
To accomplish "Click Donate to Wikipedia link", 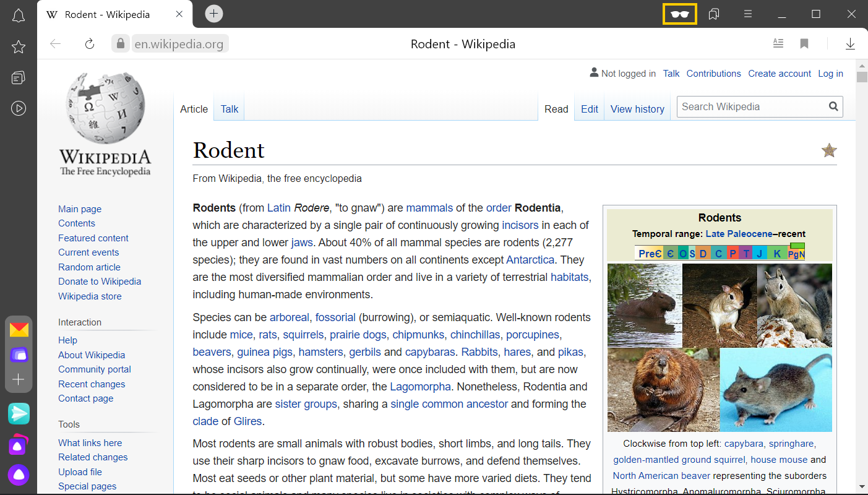I will click(x=100, y=282).
